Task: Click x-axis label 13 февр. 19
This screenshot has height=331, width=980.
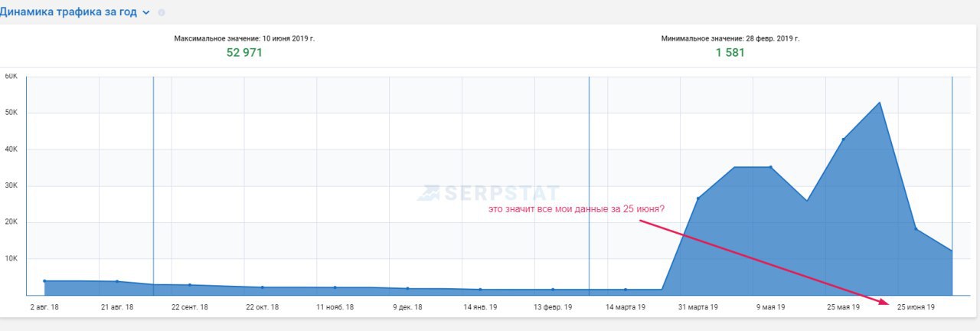Action: (x=553, y=306)
